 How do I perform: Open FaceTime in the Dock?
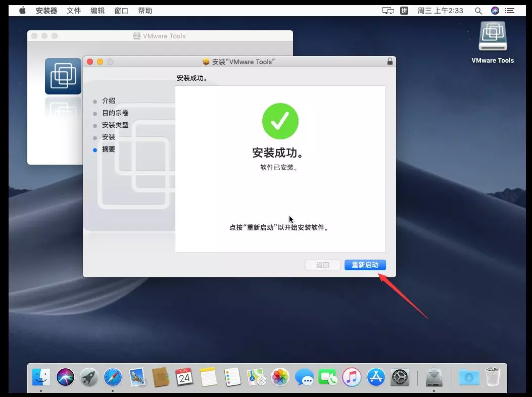328,377
